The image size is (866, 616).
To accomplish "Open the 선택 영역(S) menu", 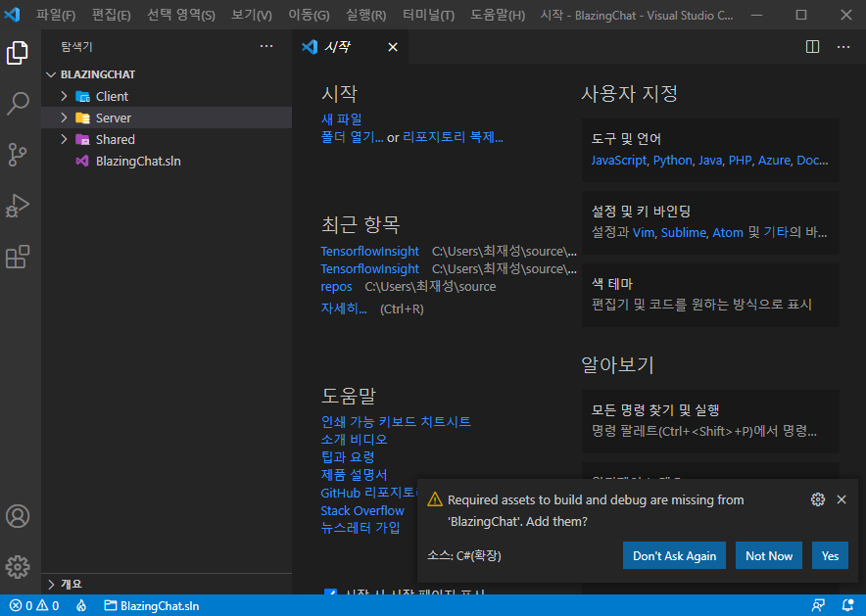I will coord(180,15).
